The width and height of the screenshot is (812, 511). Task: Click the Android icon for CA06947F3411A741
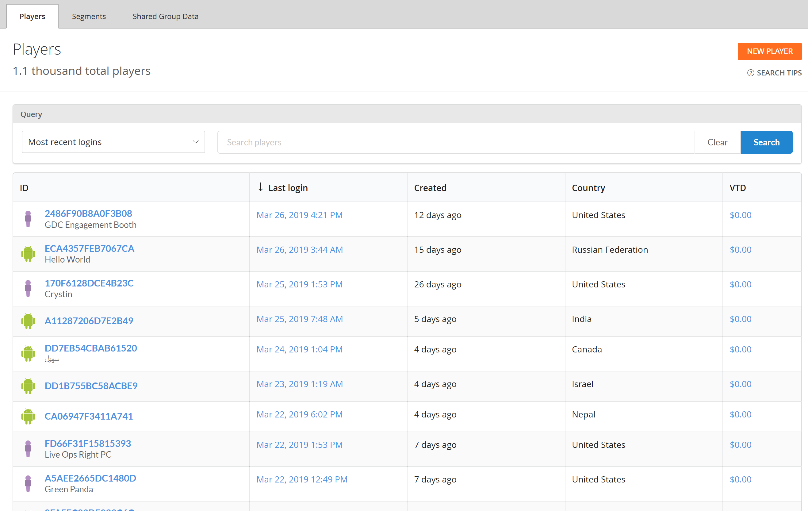[28, 416]
